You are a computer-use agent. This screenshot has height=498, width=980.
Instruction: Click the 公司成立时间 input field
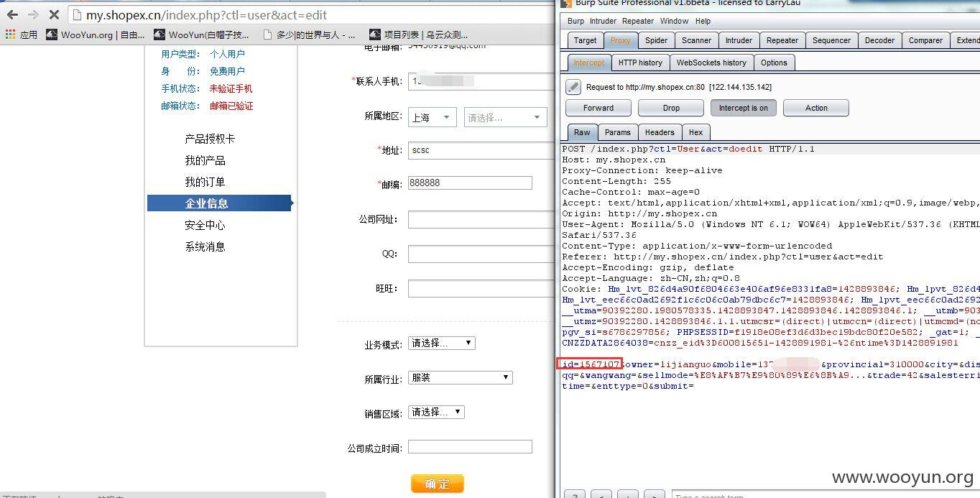470,447
